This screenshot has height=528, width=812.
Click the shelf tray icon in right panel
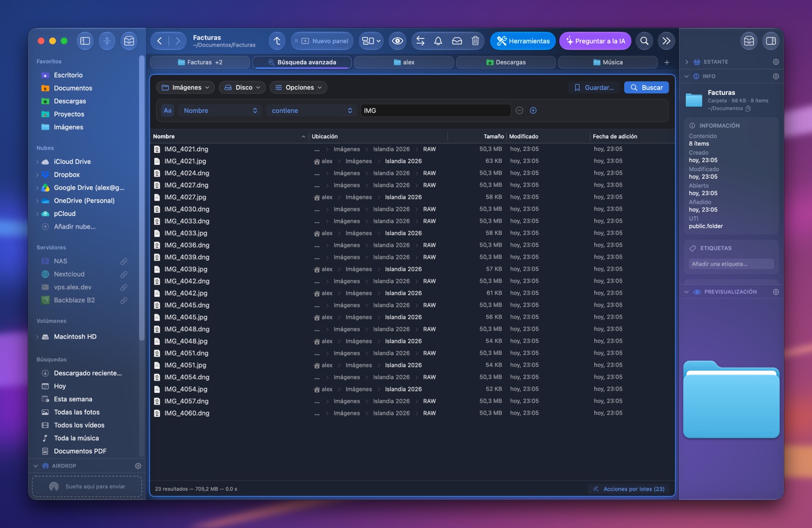coord(749,41)
